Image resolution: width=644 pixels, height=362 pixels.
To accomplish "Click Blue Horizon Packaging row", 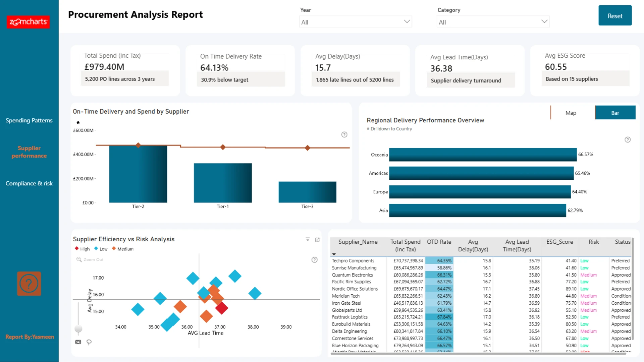I will (481, 346).
